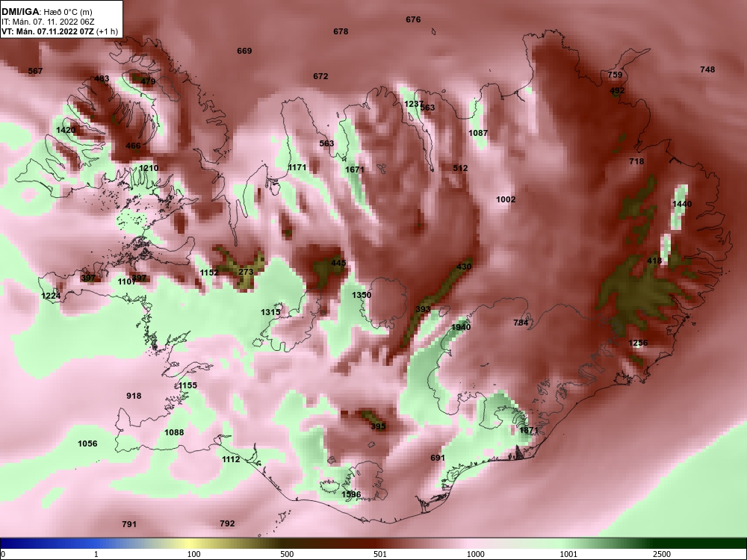
Task: Select the 1350 value in the central highlands
Action: 362,295
